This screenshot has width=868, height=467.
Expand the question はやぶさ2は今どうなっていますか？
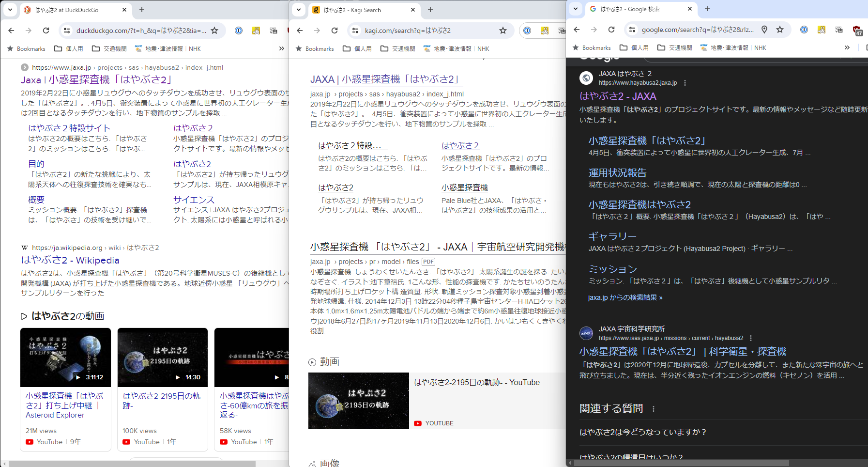(643, 432)
